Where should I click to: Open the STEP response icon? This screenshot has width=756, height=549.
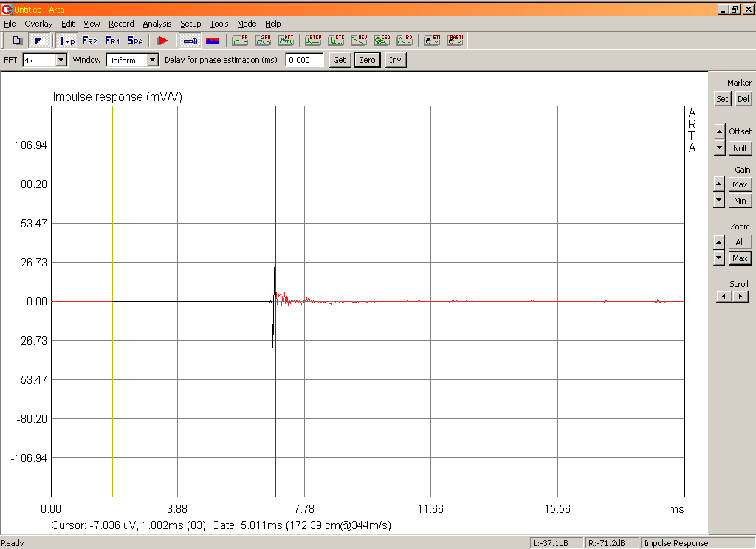313,41
